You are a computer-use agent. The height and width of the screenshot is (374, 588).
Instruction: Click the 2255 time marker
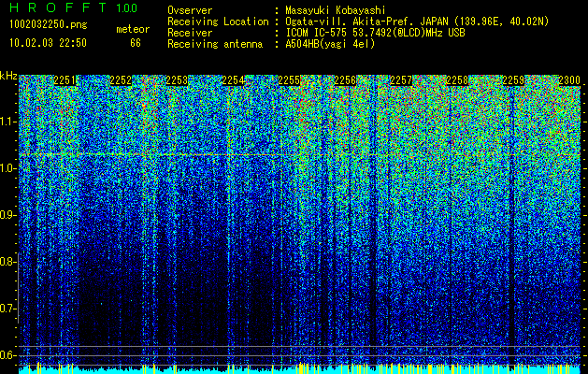[289, 80]
